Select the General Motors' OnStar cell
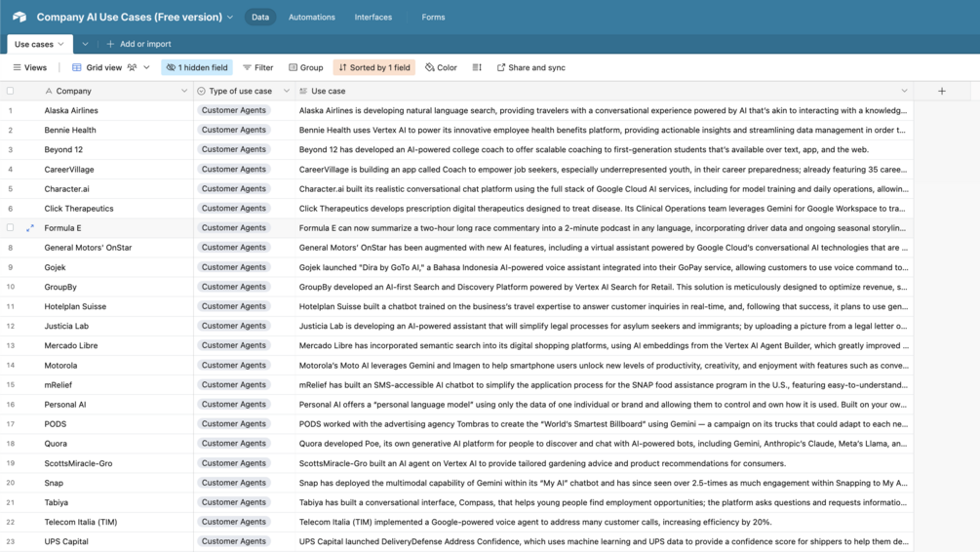The image size is (980, 552). point(116,248)
